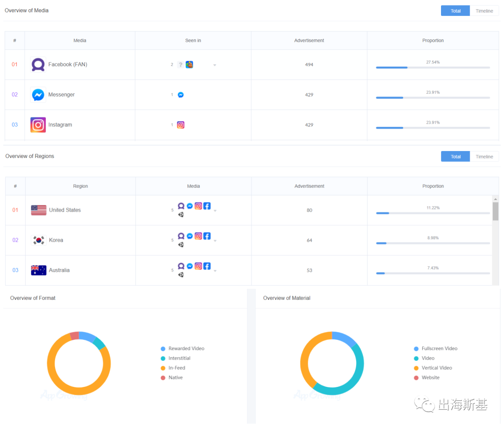Screen dimensions: 504x427
Task: Expand media list for United States row
Action: tap(215, 211)
